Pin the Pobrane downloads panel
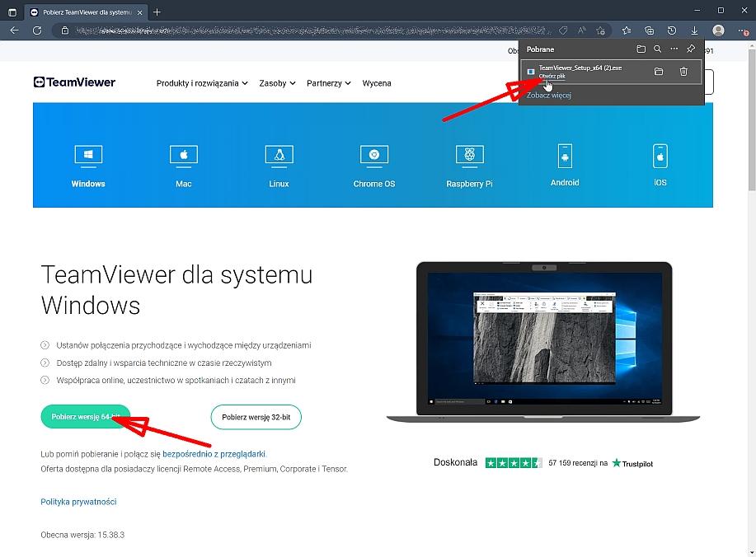The image size is (756, 557). 691,49
